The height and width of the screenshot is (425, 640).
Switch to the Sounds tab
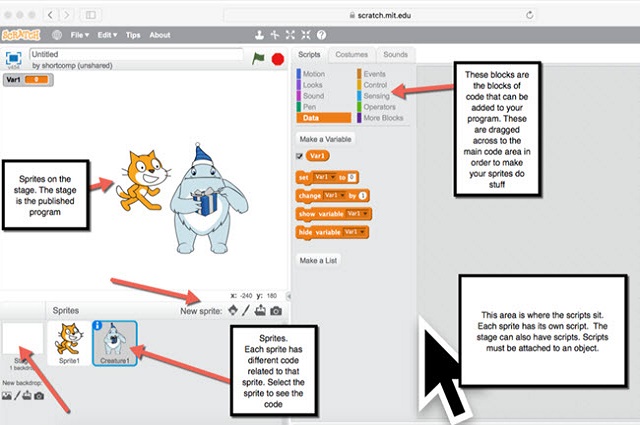(395, 54)
